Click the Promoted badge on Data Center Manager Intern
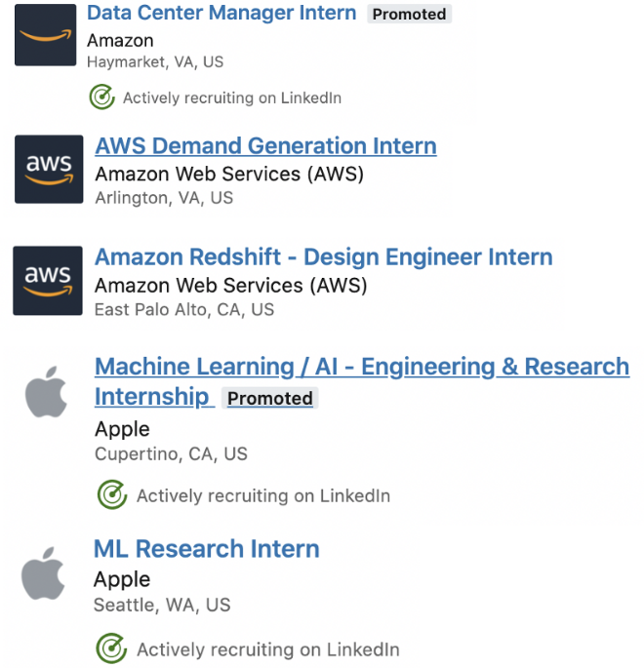The width and height of the screenshot is (644, 668). [409, 15]
